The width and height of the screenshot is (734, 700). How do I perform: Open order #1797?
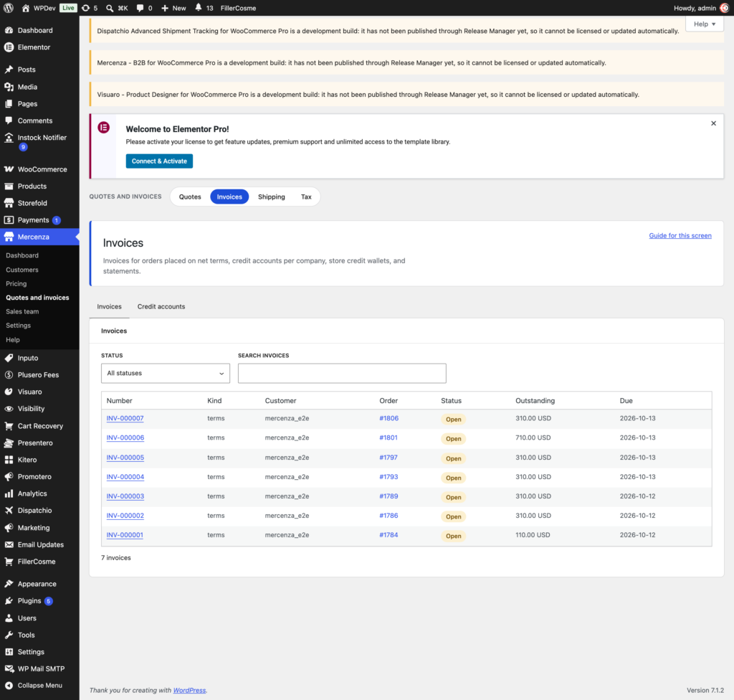pyautogui.click(x=389, y=458)
